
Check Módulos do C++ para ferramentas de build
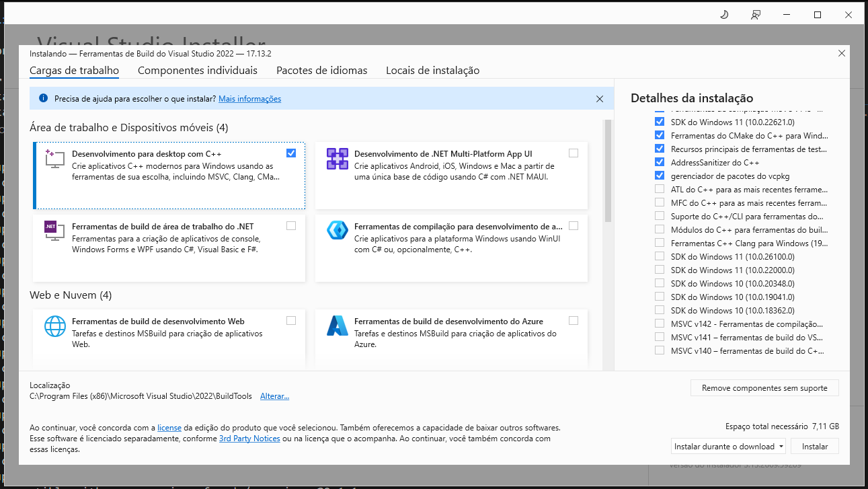point(659,229)
